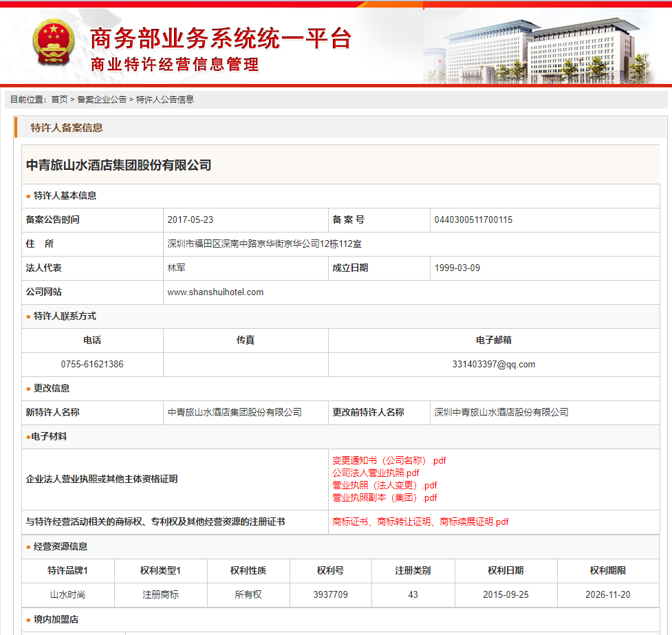Select phone number 0755-61621386

coord(92,364)
